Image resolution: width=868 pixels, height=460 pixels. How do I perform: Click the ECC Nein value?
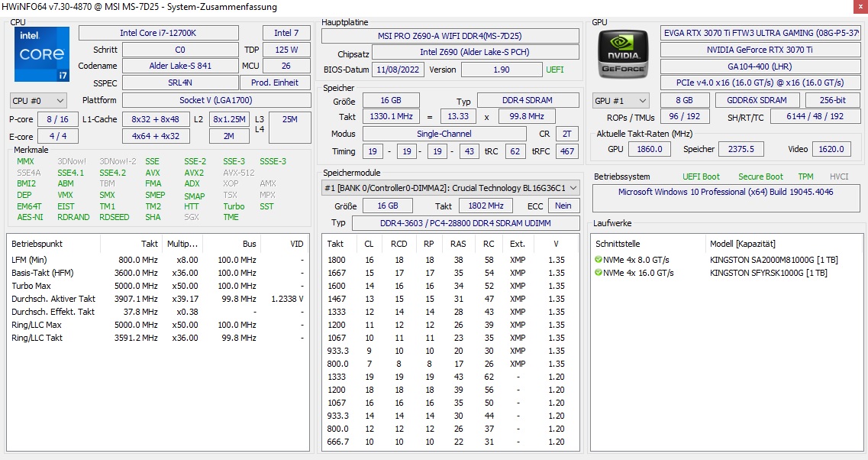[563, 206]
